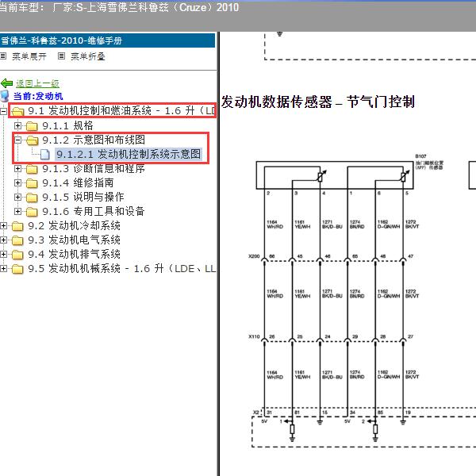Expand the 9.1.1 规格 node

click(x=18, y=126)
